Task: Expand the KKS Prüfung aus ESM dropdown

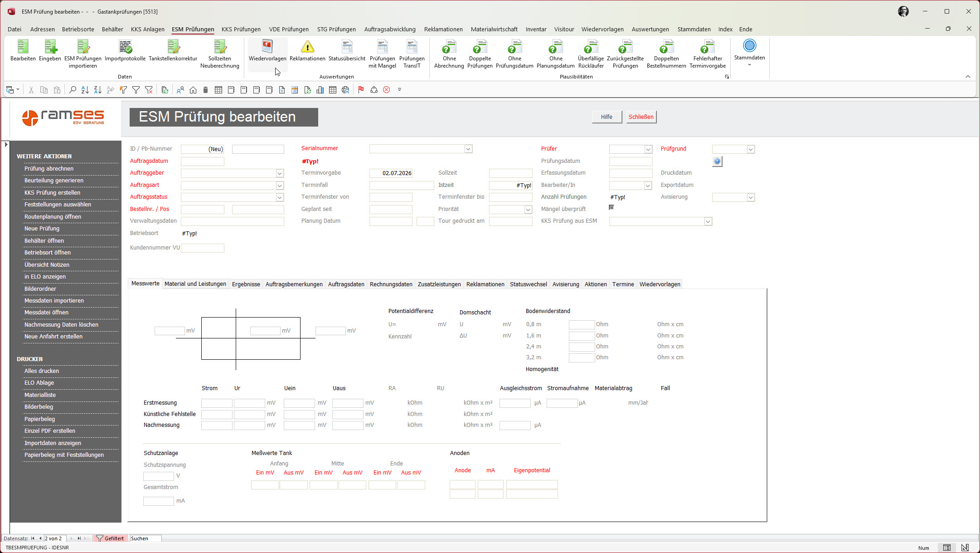Action: (708, 221)
